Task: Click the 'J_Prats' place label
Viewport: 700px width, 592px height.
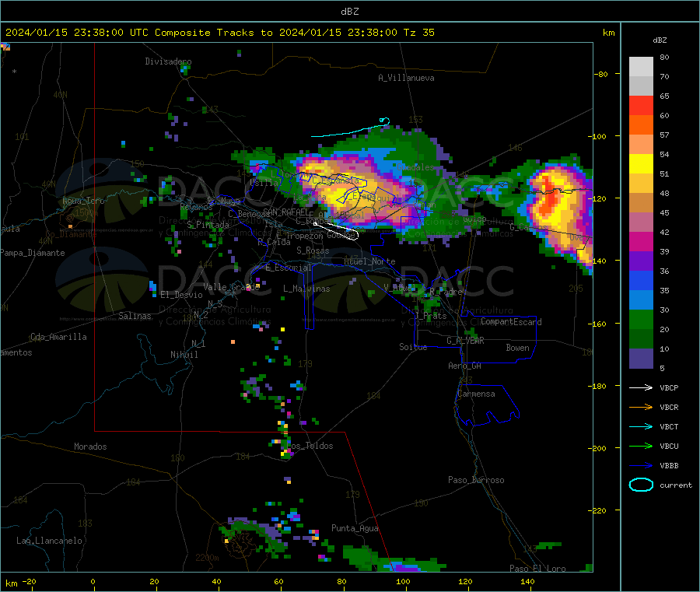Action: [430, 316]
